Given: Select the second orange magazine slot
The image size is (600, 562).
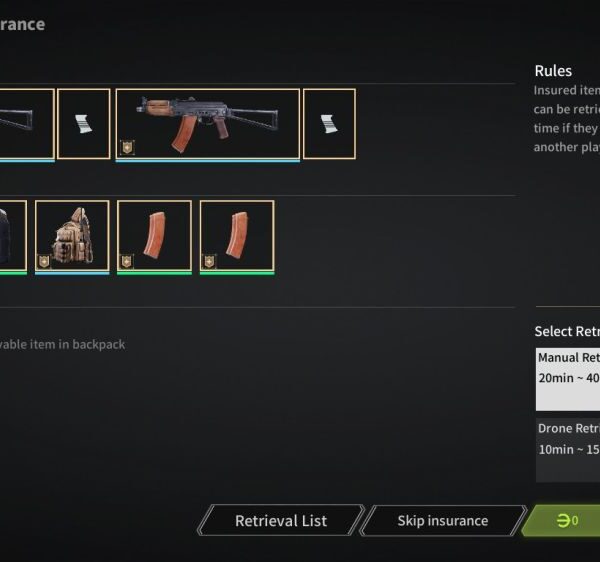Looking at the screenshot, I should coord(237,236).
